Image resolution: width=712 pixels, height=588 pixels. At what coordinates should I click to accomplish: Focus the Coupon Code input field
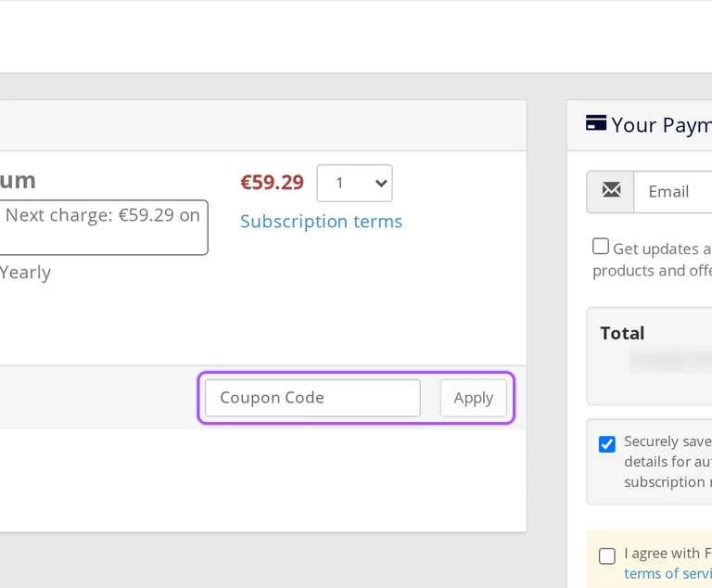tap(312, 398)
